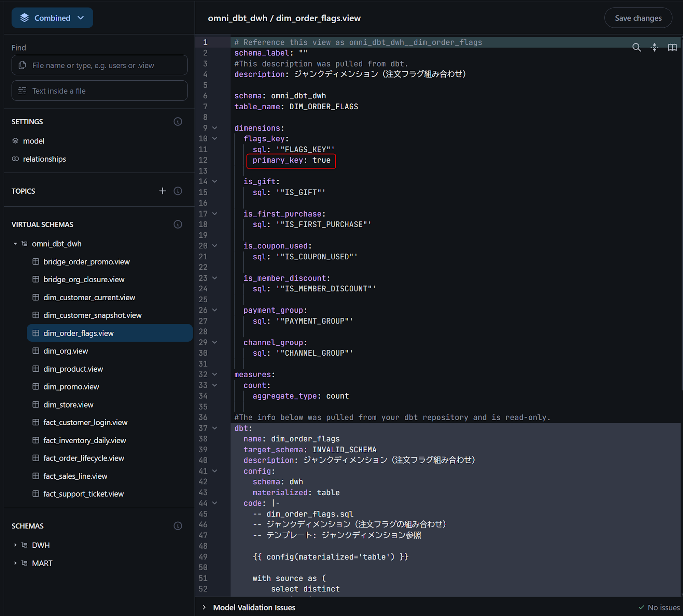Viewport: 683px width, 616px height.
Task: Expand the MART schema node
Action: tap(15, 563)
